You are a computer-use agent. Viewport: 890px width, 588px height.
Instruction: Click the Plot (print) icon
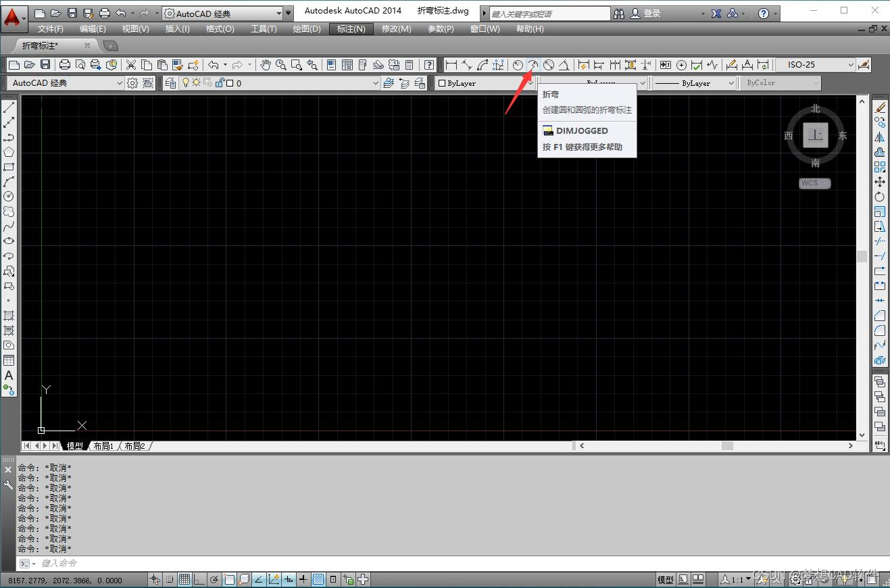(65, 65)
